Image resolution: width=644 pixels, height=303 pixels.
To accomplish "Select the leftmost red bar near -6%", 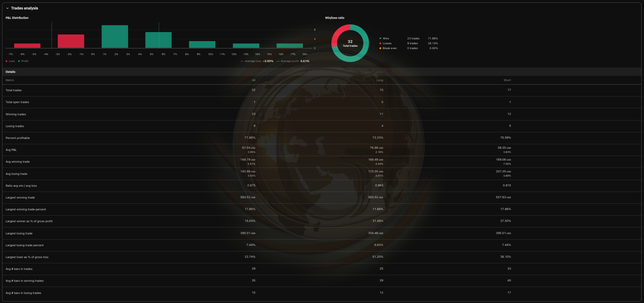I will click(x=27, y=46).
